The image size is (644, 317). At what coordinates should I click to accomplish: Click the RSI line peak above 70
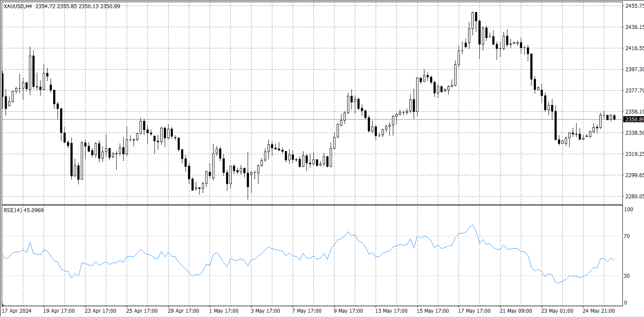click(473, 225)
